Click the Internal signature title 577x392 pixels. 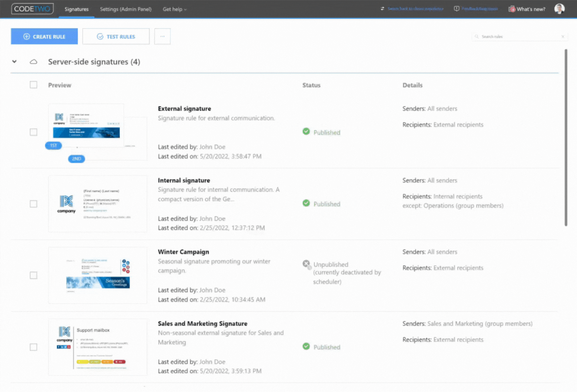(x=184, y=180)
